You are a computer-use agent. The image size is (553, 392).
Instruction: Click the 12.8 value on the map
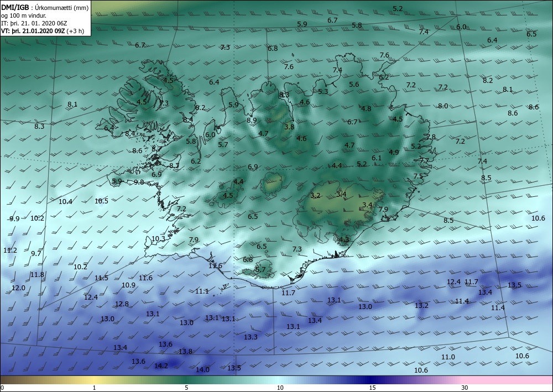tap(122, 304)
